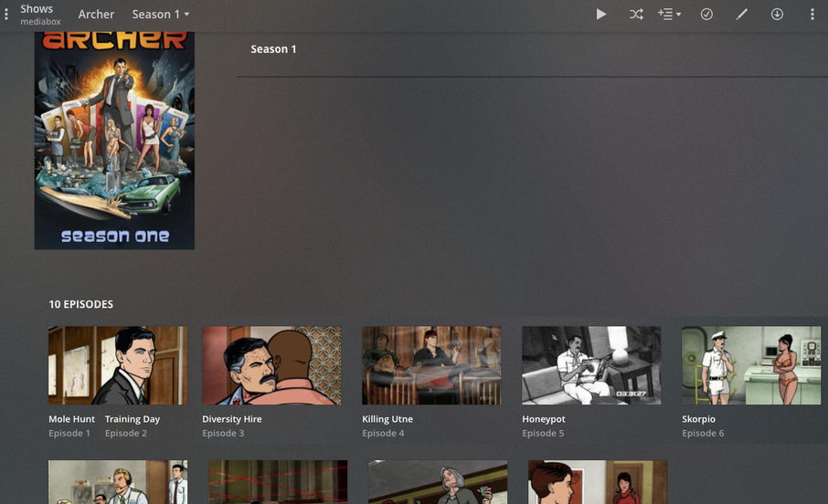The height and width of the screenshot is (504, 828).
Task: Select the Killing Utne title
Action: click(387, 419)
